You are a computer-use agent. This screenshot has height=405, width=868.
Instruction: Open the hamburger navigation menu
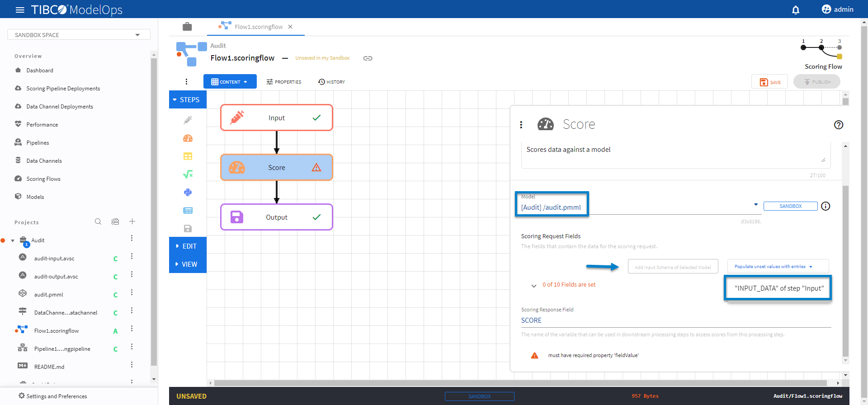[20, 9]
